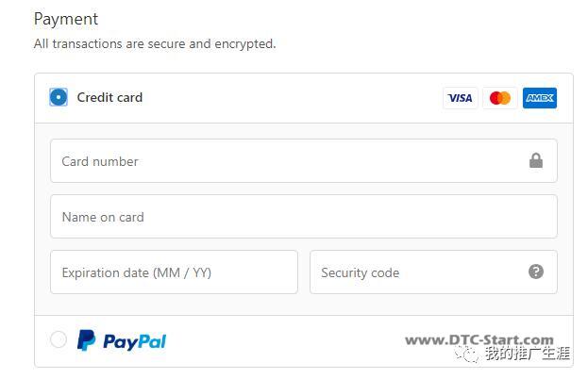Click the padlock icon in Card number

coord(536,161)
